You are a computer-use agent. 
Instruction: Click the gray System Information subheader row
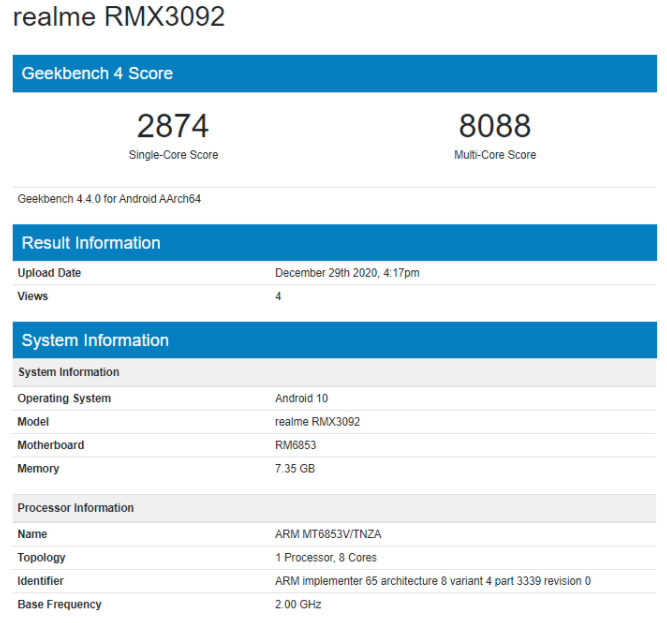[x=68, y=372]
